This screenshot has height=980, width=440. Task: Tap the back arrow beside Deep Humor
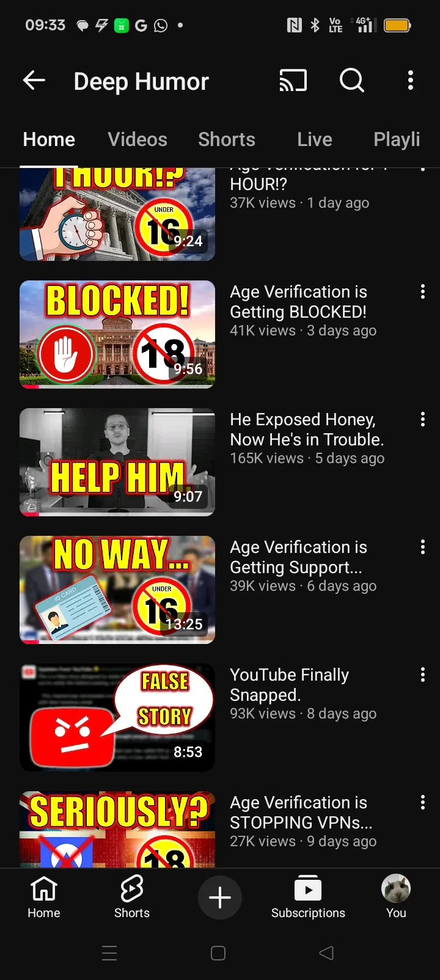click(x=34, y=80)
